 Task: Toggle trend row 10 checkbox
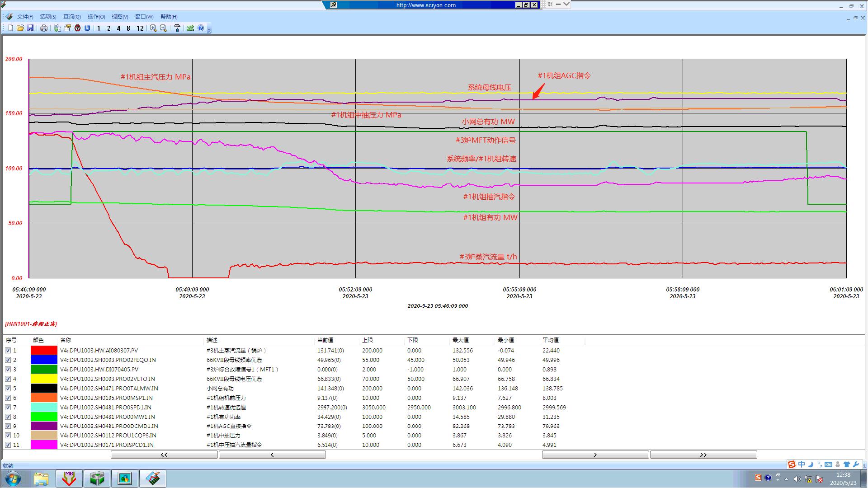point(8,435)
